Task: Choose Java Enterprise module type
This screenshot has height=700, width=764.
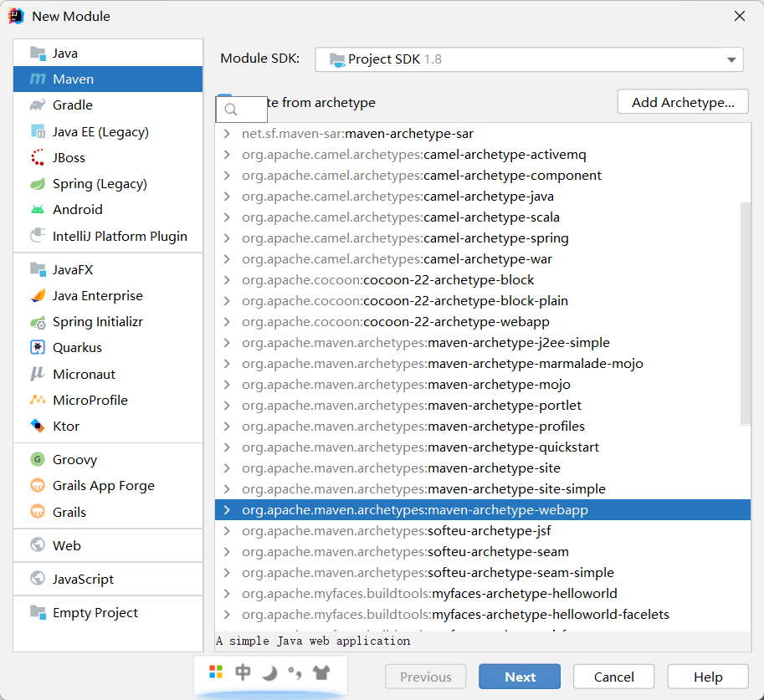Action: click(108, 296)
